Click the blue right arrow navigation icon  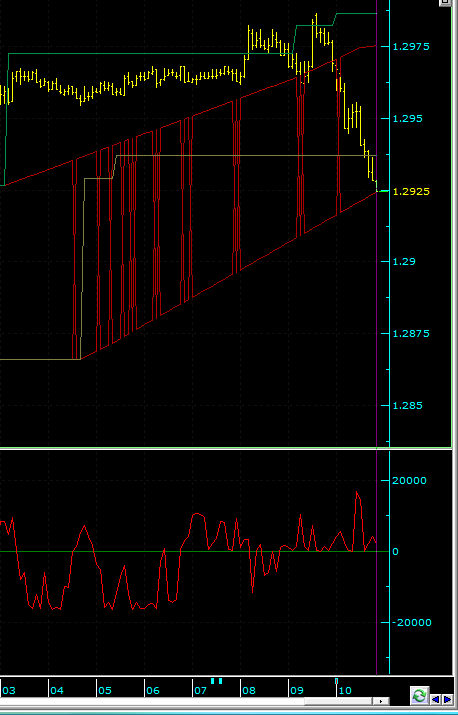tap(448, 699)
